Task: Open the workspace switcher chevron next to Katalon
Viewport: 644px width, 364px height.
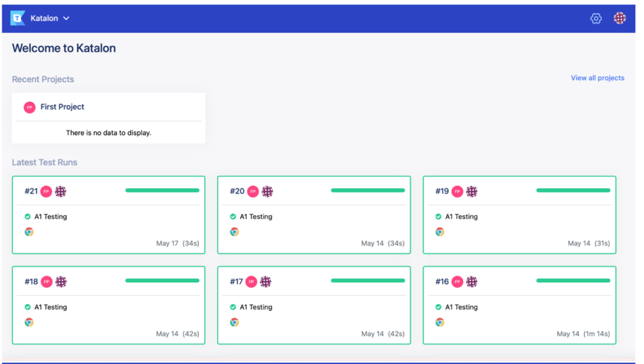Action: click(x=66, y=18)
